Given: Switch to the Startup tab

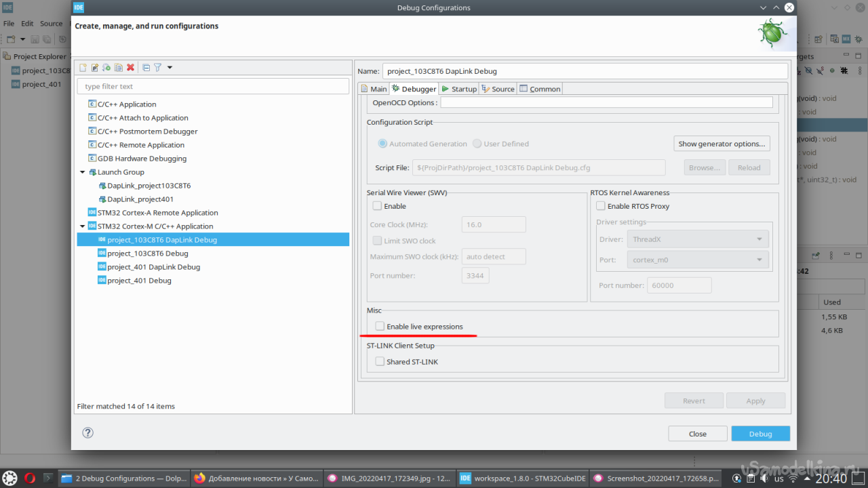Looking at the screenshot, I should (459, 89).
